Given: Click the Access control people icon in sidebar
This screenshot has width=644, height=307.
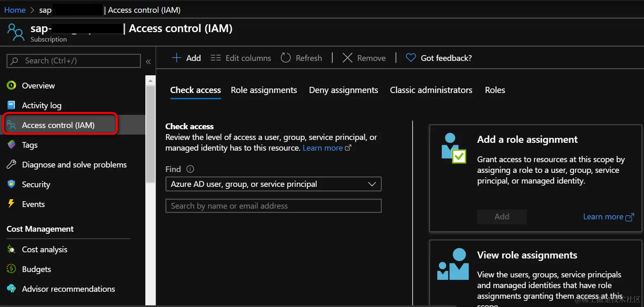Looking at the screenshot, I should pyautogui.click(x=12, y=125).
